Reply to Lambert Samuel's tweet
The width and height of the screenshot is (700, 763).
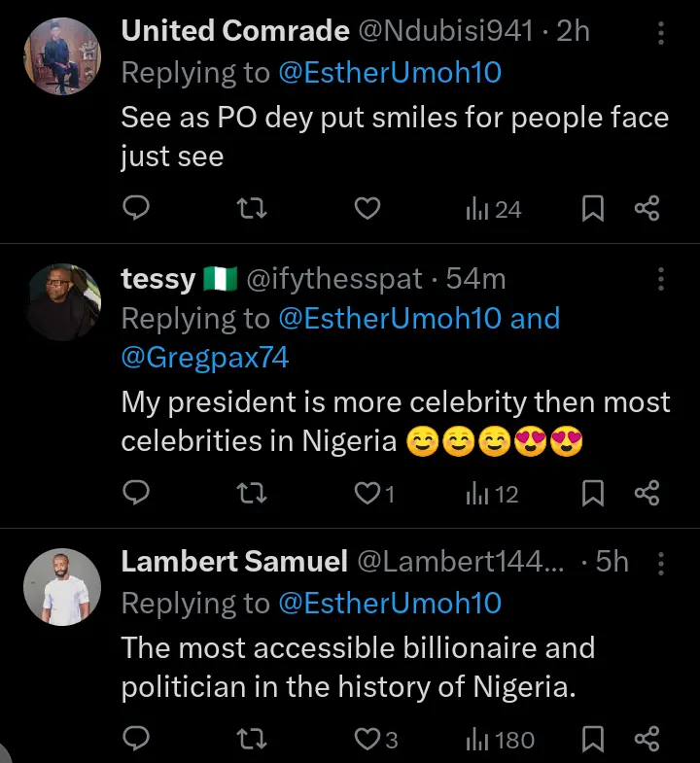[x=138, y=740]
